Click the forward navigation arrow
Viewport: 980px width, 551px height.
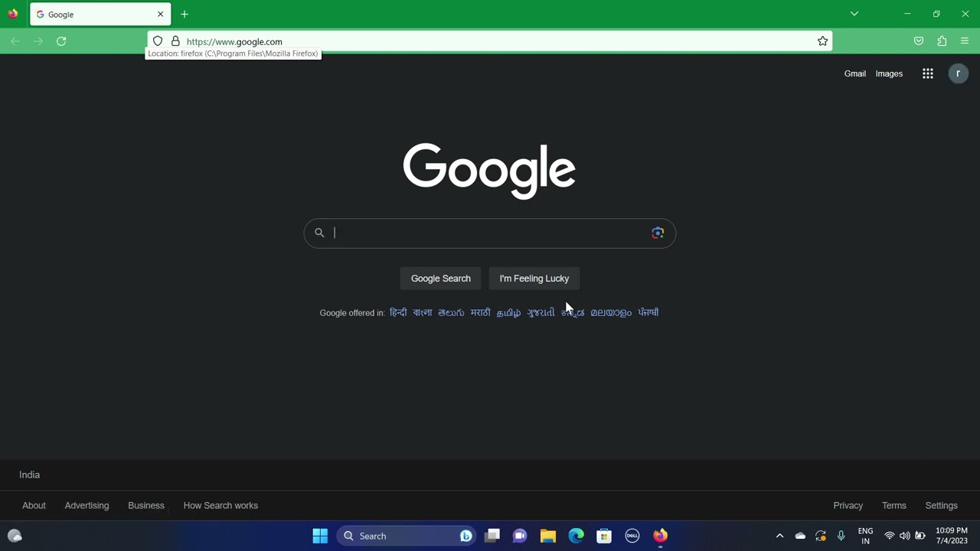point(38,41)
